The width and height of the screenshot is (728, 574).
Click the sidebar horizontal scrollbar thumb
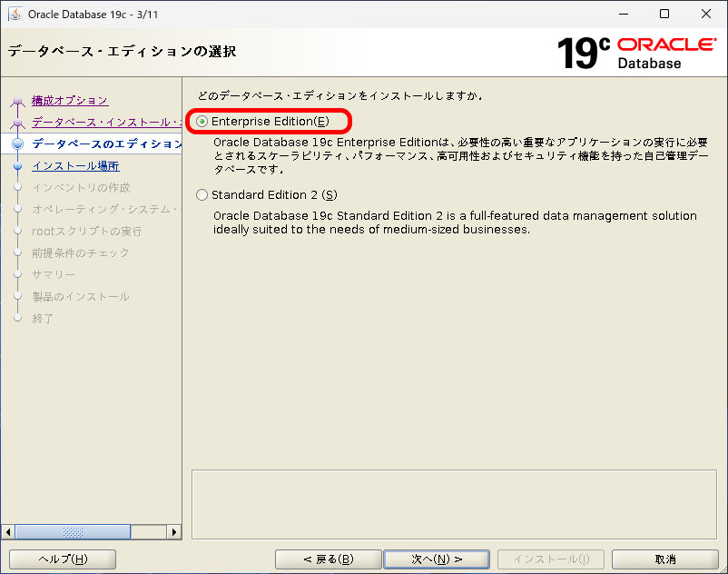point(73,531)
